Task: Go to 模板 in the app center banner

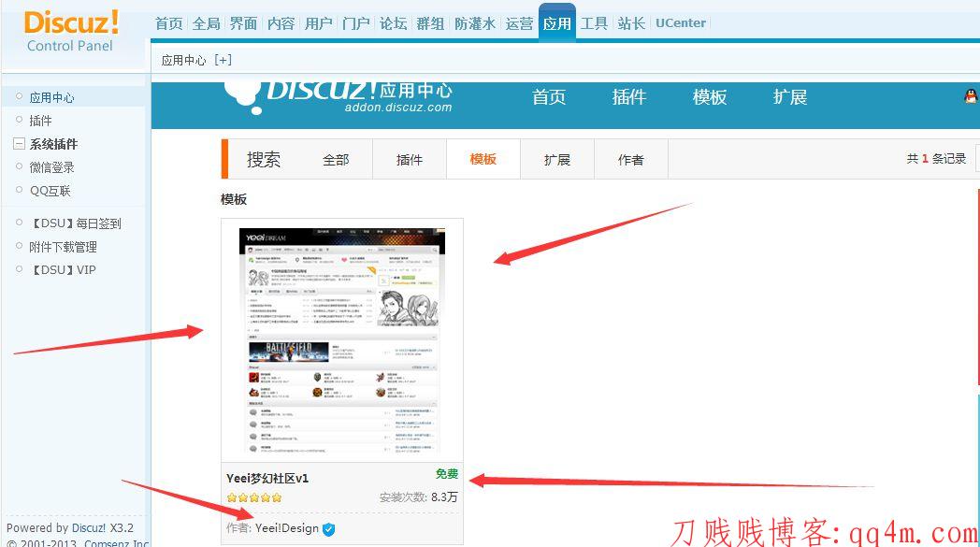Action: tap(710, 97)
